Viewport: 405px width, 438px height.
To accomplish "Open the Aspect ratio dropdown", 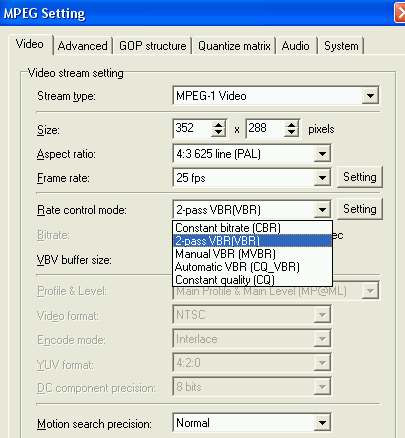I will click(x=322, y=154).
